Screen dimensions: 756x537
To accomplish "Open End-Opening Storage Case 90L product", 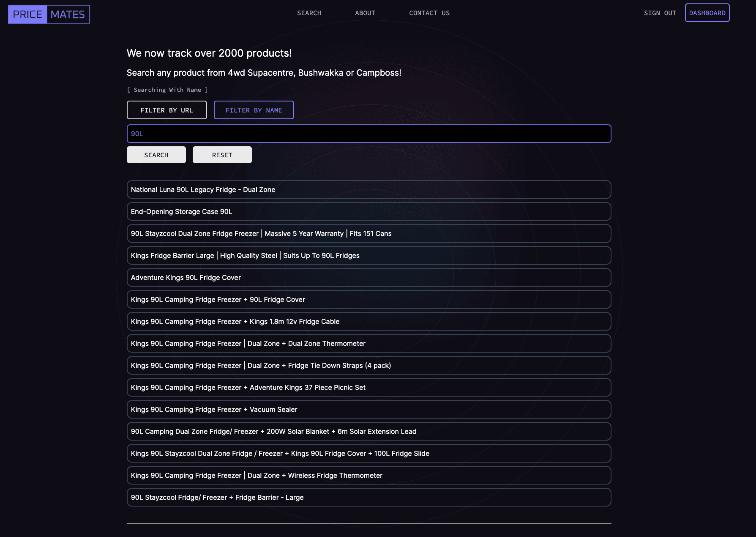I will click(368, 211).
